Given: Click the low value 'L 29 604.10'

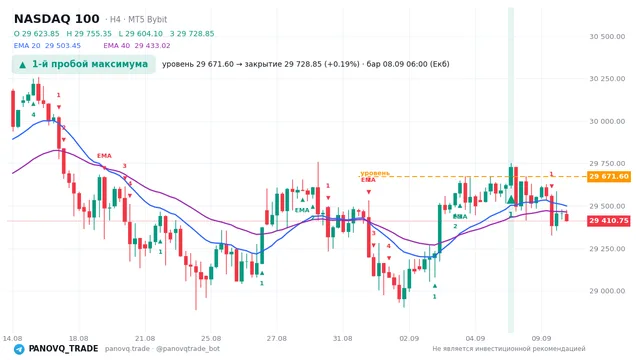Looking at the screenshot, I should [140, 34].
